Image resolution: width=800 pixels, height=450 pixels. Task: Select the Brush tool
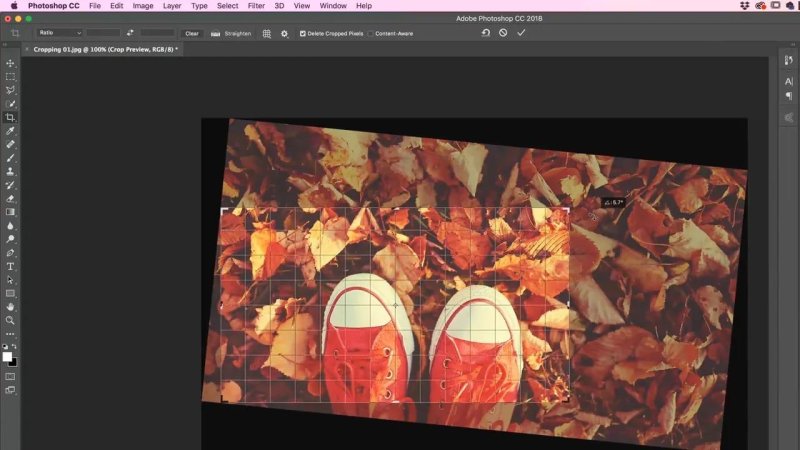(10, 158)
